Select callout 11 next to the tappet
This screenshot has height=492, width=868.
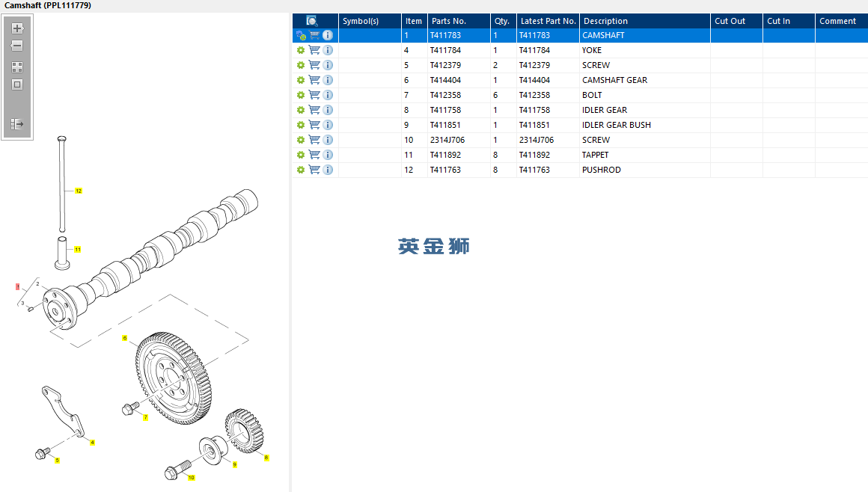(x=78, y=250)
